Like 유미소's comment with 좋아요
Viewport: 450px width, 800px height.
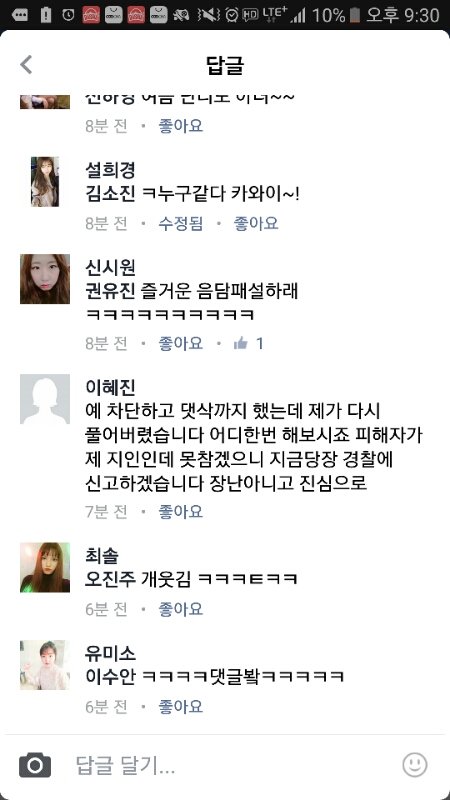click(x=181, y=707)
